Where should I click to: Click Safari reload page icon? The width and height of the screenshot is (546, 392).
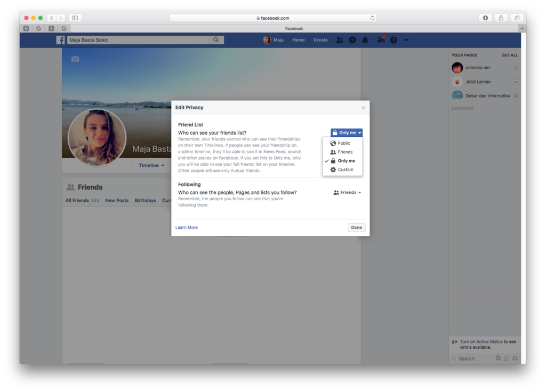tap(372, 18)
